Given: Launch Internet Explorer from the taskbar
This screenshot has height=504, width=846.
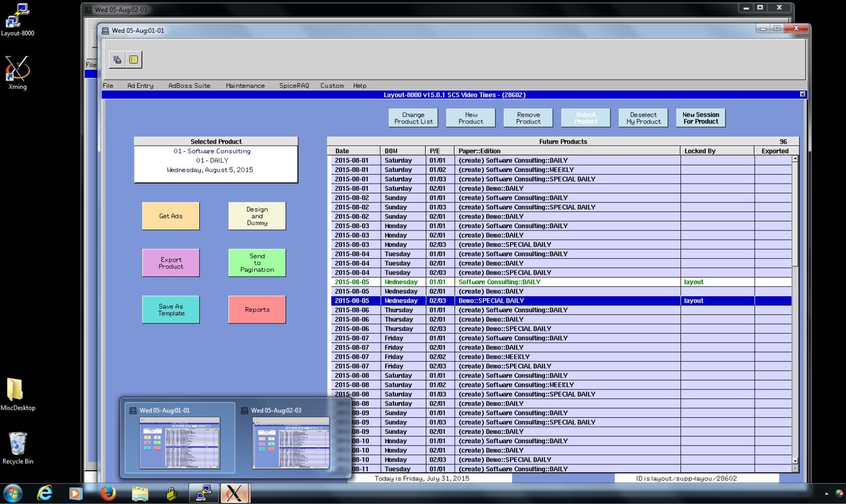Looking at the screenshot, I should (45, 493).
